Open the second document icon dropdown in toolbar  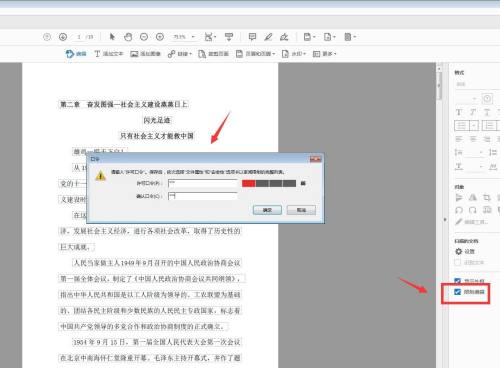coord(329,37)
